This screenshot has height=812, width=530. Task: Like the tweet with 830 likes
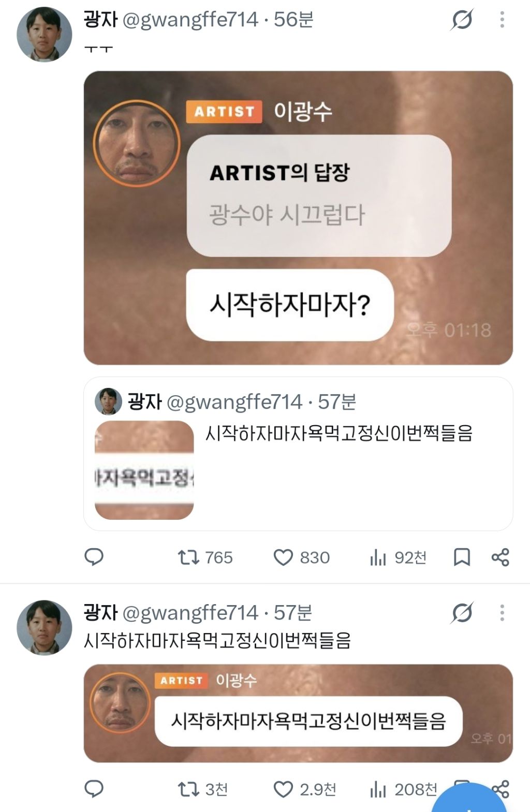(301, 558)
